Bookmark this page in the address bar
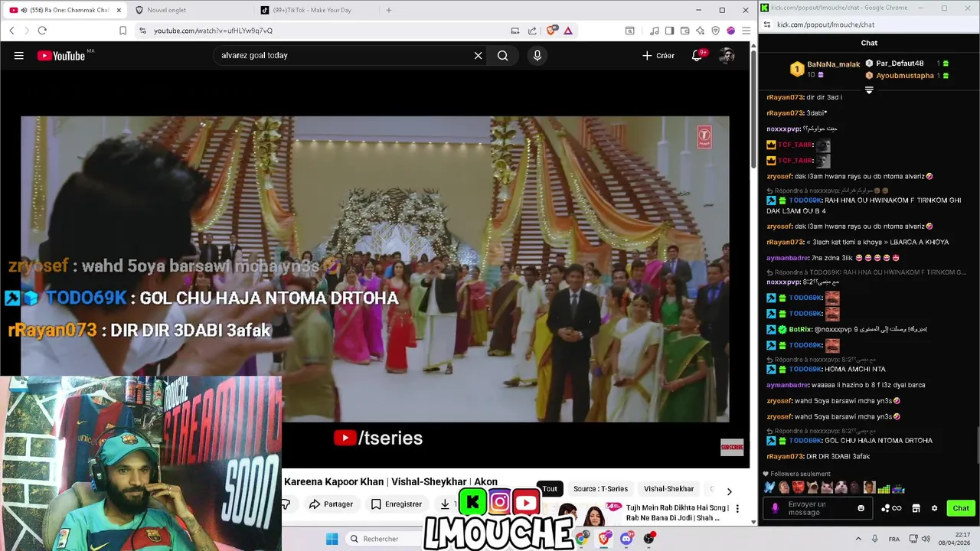 (x=122, y=31)
